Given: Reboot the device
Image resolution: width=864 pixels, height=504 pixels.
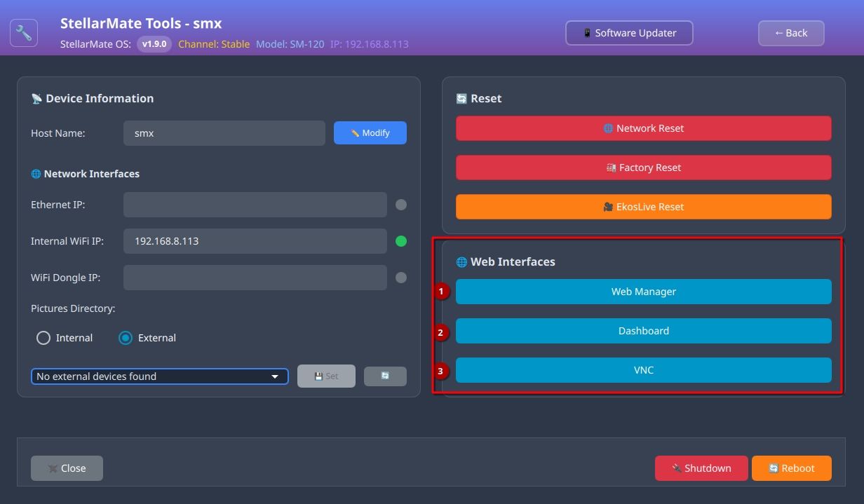Looking at the screenshot, I should coord(792,468).
